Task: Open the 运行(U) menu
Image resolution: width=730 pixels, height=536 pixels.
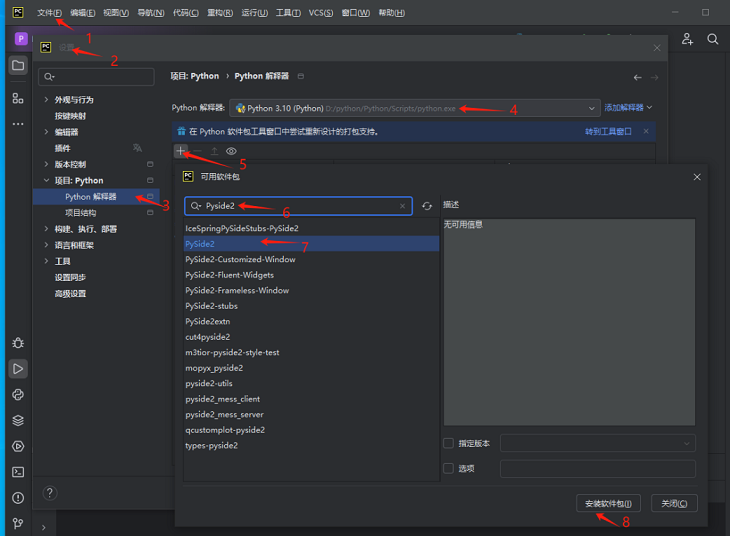Action: (255, 13)
